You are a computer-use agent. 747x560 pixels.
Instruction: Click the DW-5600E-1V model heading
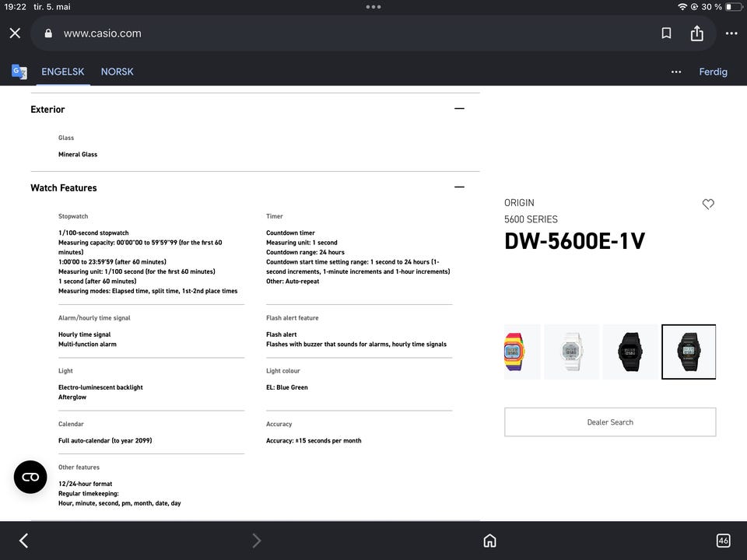coord(574,241)
